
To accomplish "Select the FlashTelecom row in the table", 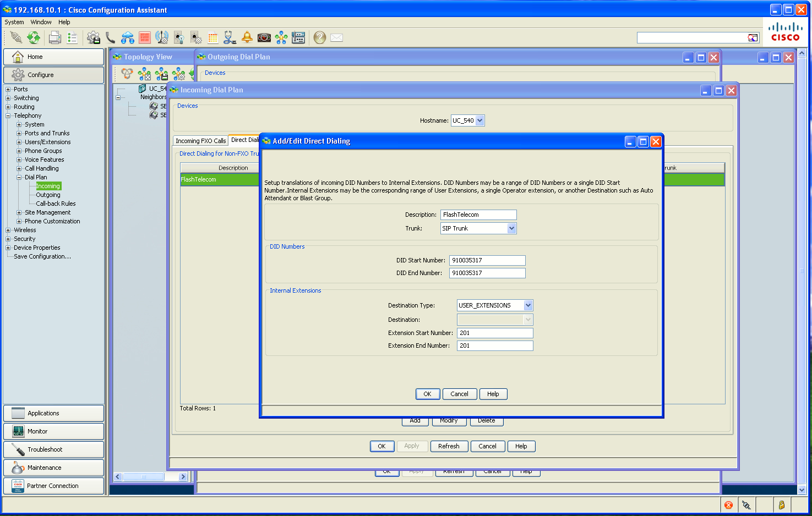I will (x=220, y=179).
